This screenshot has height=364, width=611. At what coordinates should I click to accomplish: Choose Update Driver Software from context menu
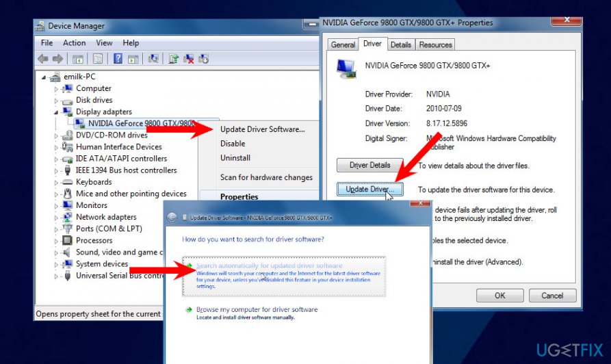pyautogui.click(x=262, y=129)
